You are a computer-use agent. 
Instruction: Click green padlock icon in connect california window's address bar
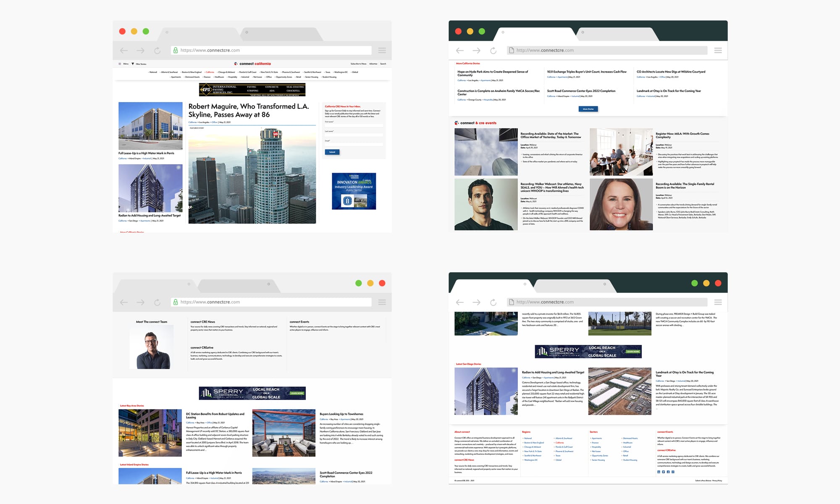176,50
